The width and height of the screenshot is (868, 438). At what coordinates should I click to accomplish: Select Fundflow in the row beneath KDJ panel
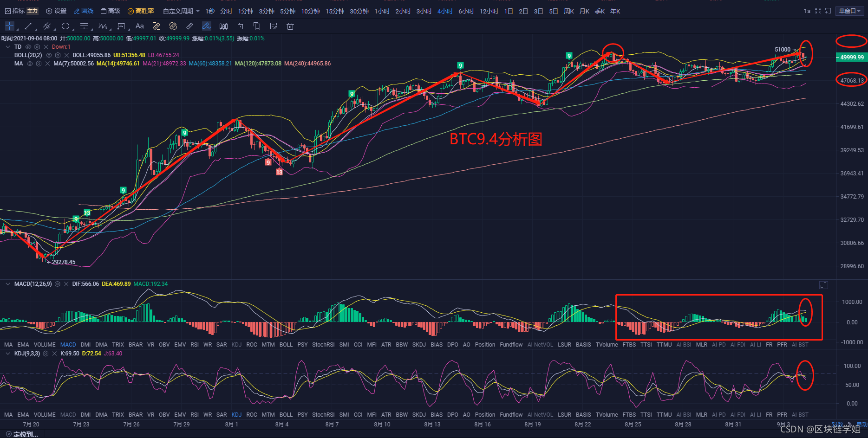coord(511,415)
